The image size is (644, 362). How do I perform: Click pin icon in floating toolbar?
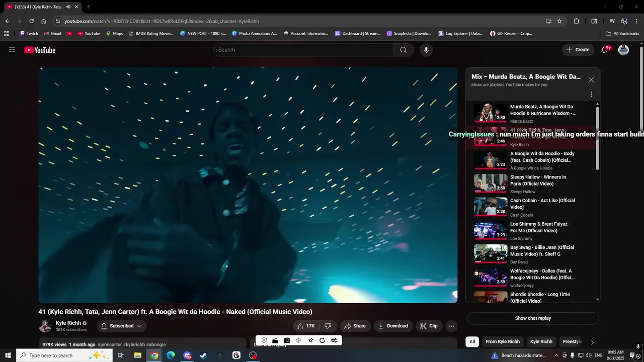pyautogui.click(x=310, y=340)
